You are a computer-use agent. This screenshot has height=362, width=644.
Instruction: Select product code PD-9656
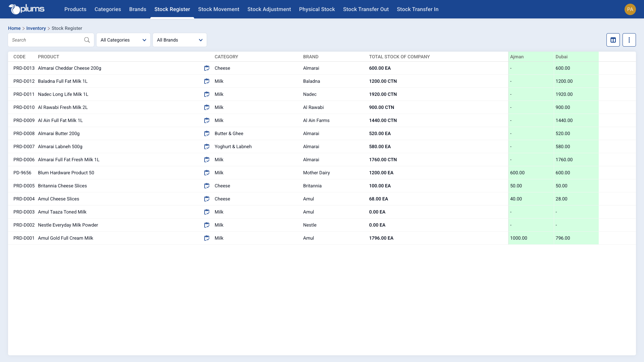(22, 173)
